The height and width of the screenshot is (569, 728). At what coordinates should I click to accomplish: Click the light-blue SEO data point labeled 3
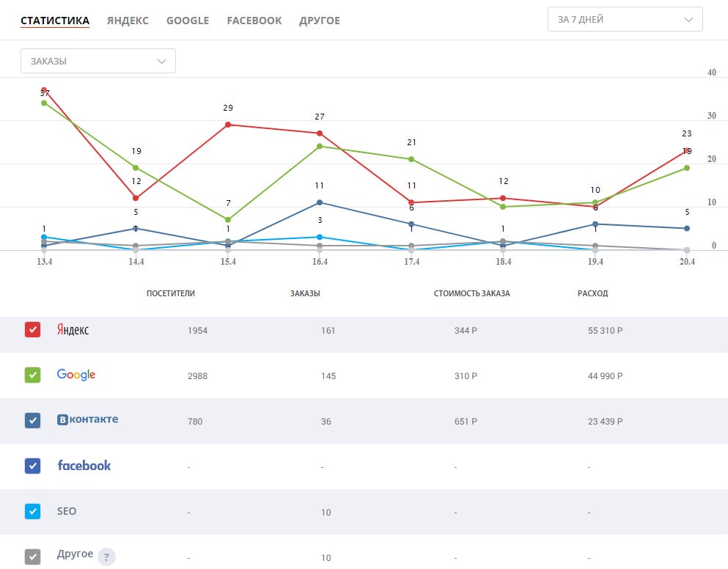pos(320,238)
